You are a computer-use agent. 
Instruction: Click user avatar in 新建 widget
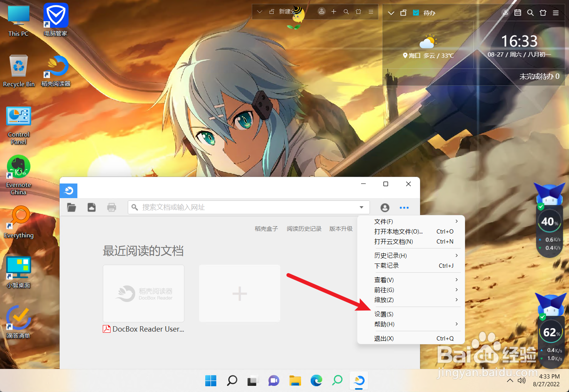(321, 12)
